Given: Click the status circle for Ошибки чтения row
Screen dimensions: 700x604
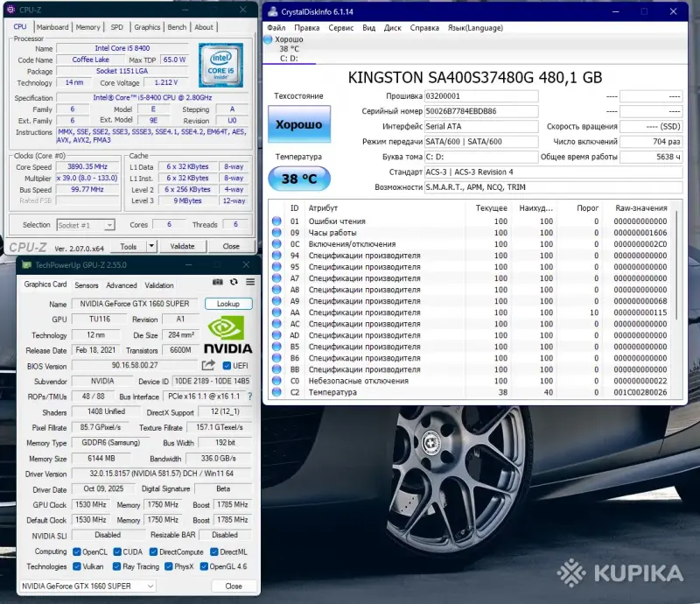Looking at the screenshot, I should coord(276,221).
